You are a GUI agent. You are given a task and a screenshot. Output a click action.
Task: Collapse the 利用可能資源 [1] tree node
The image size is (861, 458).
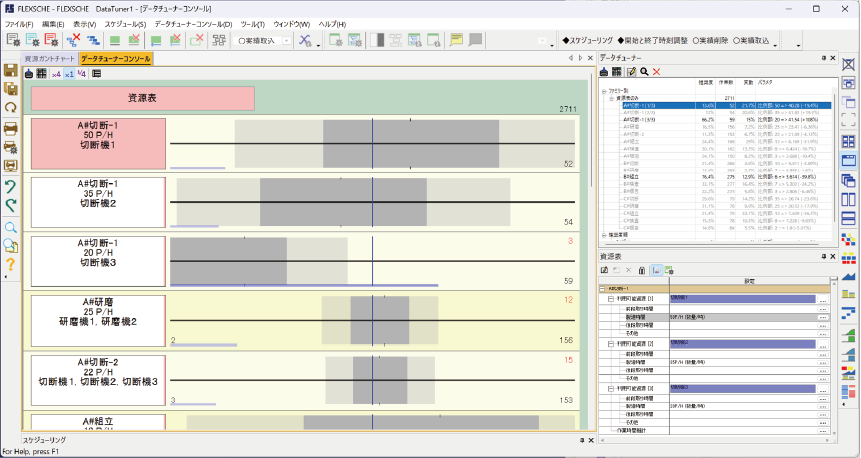point(610,299)
